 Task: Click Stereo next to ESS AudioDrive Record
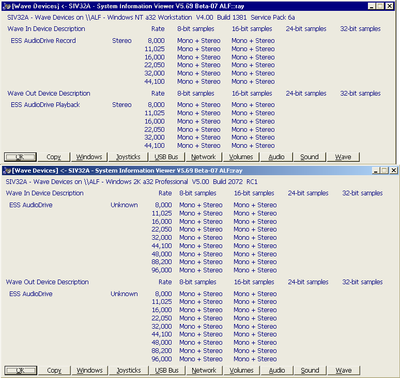tap(122, 41)
